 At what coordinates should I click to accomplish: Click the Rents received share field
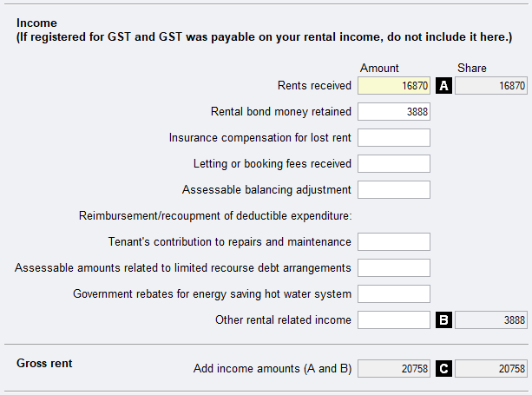(491, 86)
